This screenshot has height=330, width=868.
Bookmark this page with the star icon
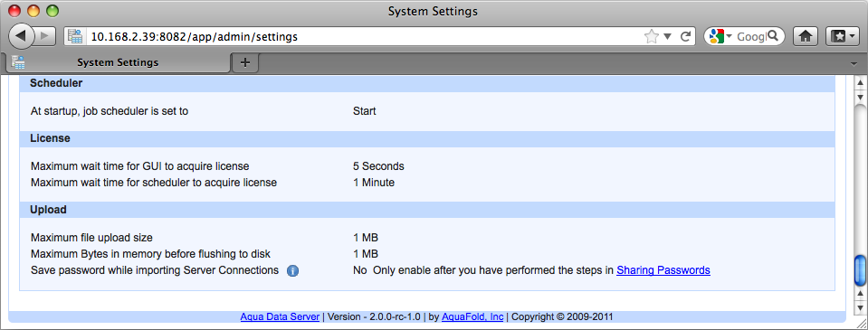652,36
